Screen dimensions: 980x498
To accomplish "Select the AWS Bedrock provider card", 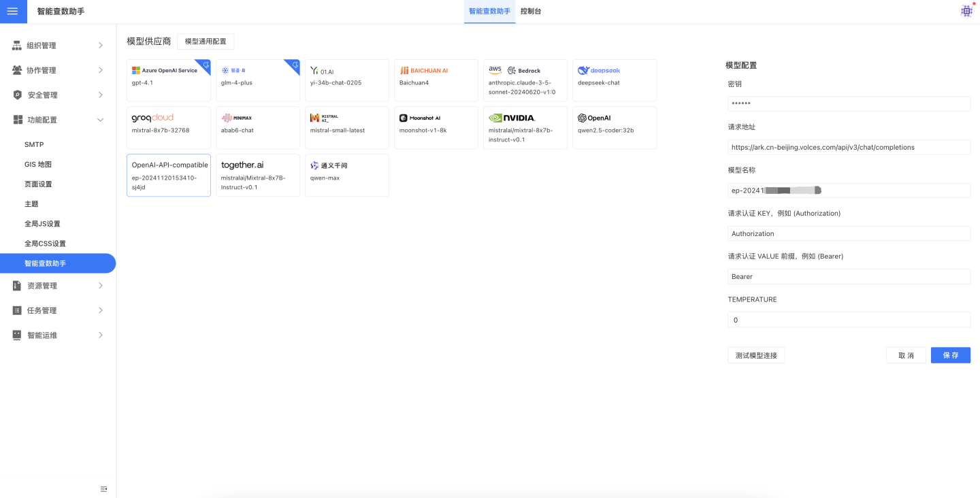I will 525,80.
